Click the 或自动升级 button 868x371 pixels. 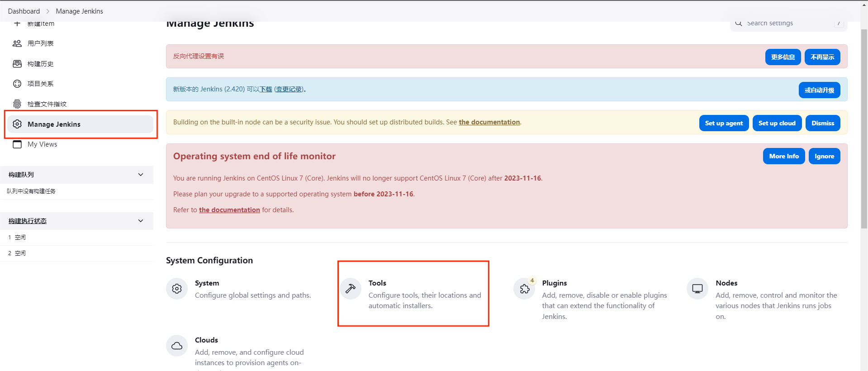tap(820, 90)
